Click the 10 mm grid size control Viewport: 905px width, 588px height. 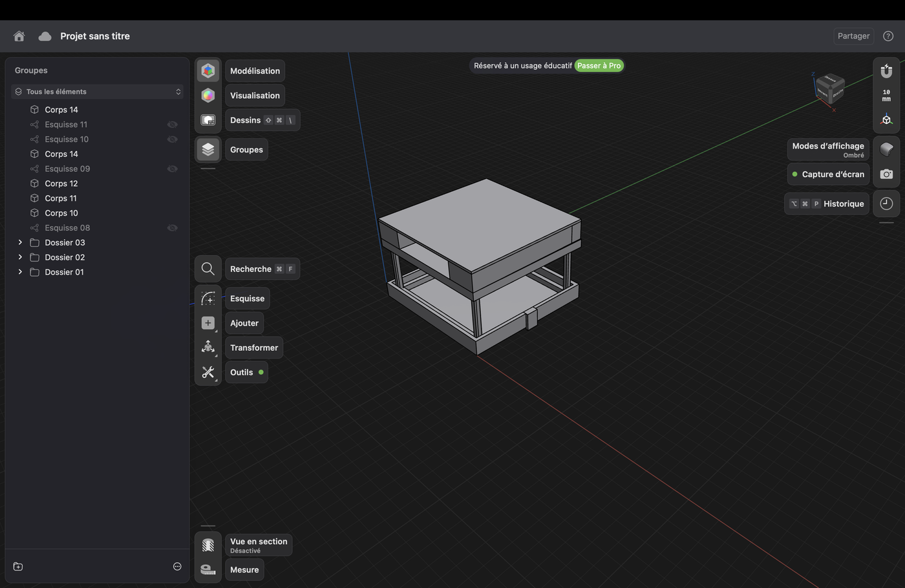[886, 96]
